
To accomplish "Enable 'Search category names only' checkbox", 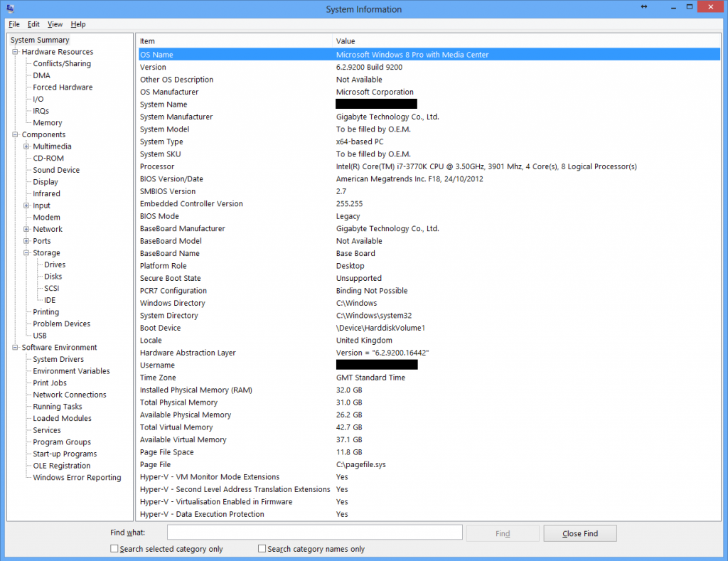I will (262, 548).
